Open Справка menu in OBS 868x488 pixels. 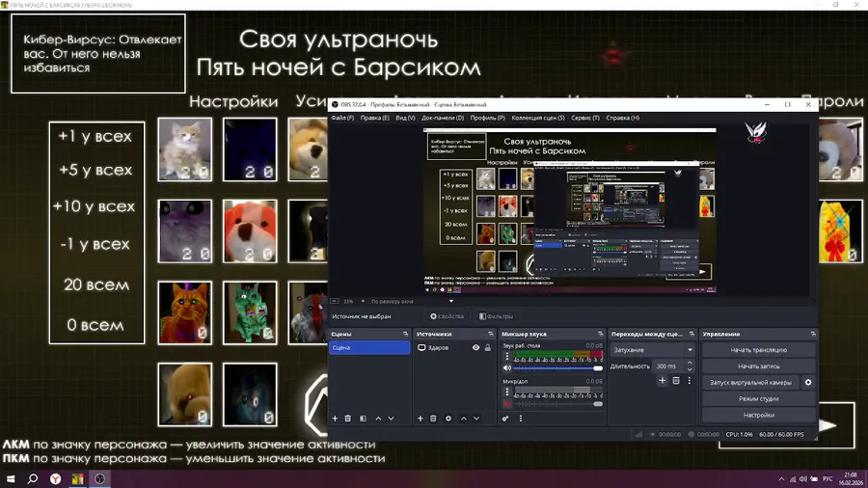tap(623, 118)
